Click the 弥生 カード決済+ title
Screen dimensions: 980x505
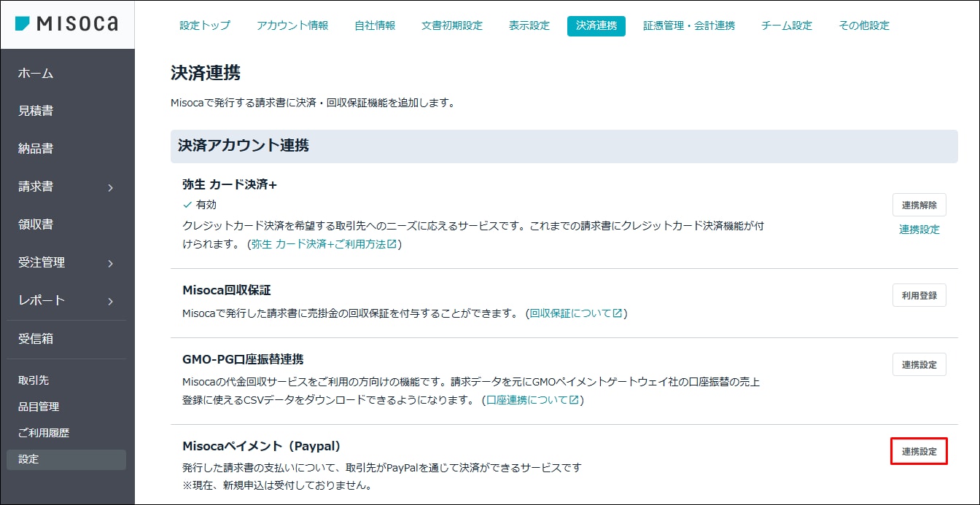point(230,185)
